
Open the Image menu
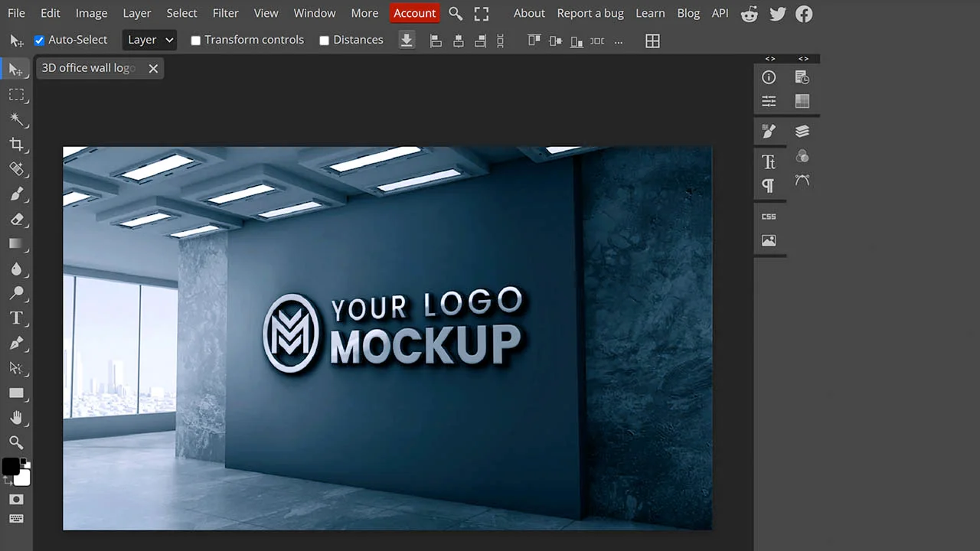click(x=91, y=13)
